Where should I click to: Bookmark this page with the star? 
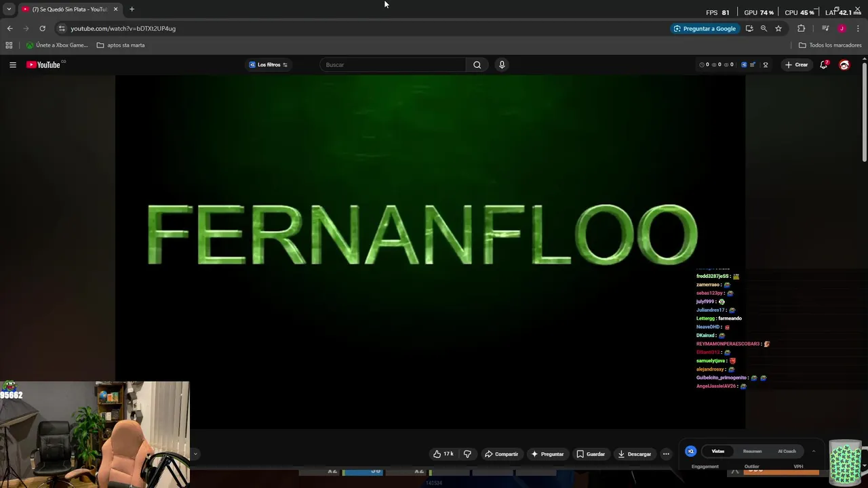(x=778, y=28)
